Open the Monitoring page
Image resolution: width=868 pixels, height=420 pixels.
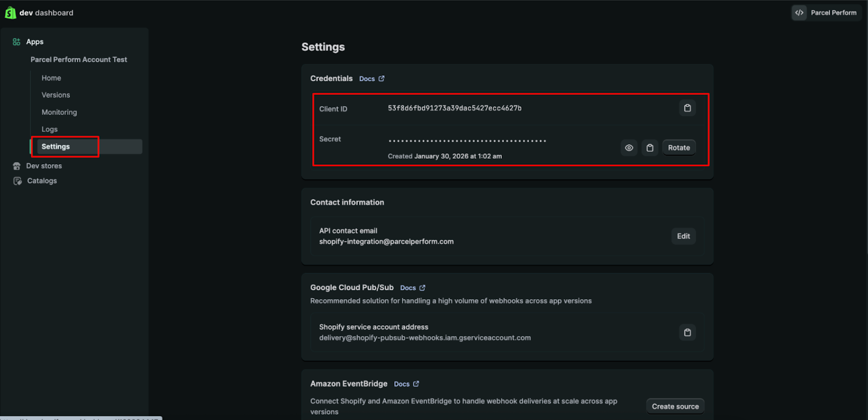[59, 112]
